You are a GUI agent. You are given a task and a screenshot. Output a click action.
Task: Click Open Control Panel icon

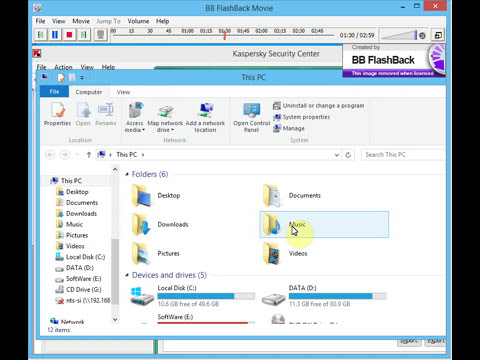pyautogui.click(x=252, y=117)
